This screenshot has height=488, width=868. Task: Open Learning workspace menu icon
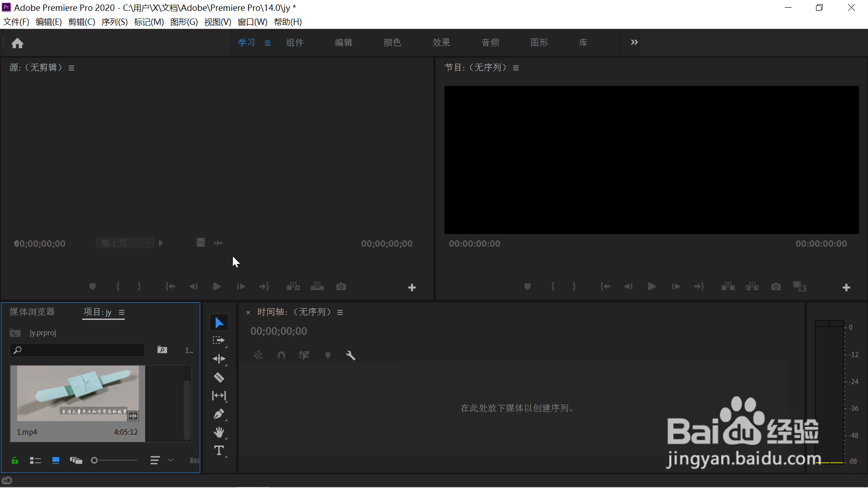[x=268, y=43]
